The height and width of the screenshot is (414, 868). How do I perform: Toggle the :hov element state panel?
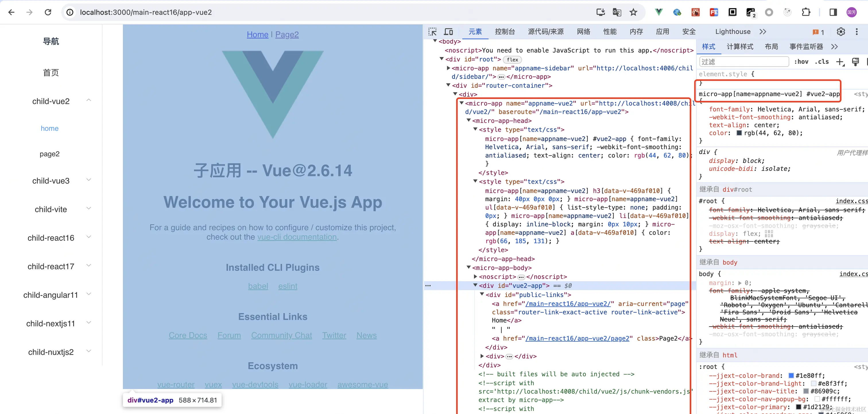[801, 62]
